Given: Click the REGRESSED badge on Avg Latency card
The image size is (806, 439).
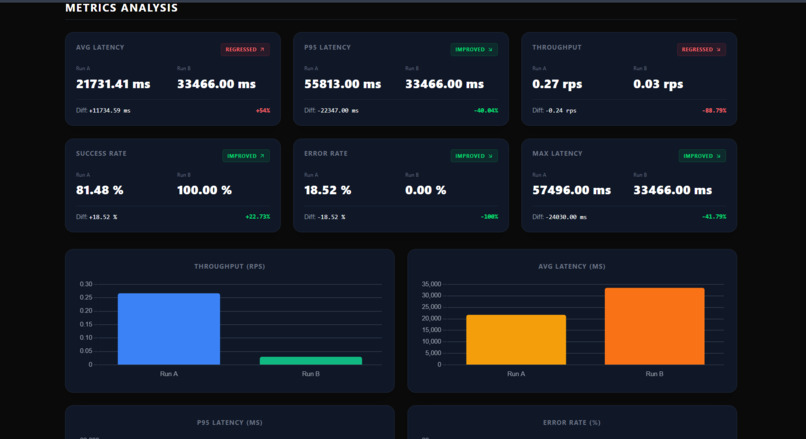Looking at the screenshot, I should [245, 49].
